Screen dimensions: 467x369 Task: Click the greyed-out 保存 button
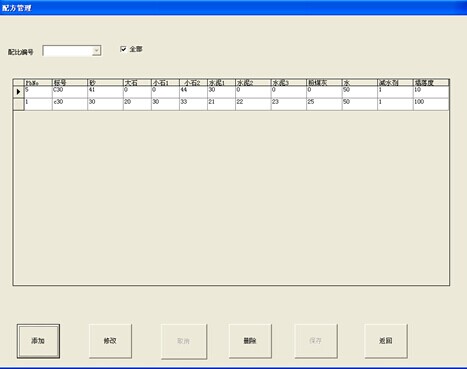[x=316, y=341]
